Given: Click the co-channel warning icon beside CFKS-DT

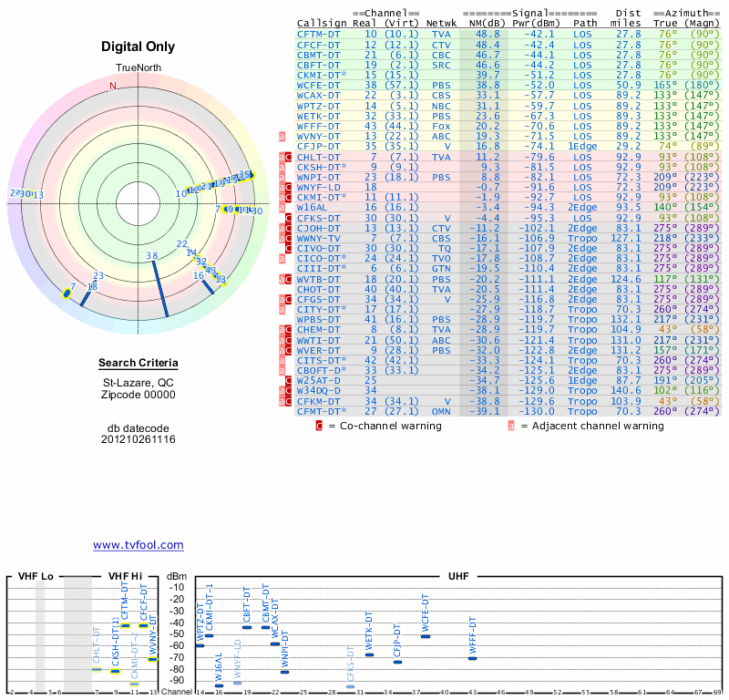Looking at the screenshot, I should (289, 218).
